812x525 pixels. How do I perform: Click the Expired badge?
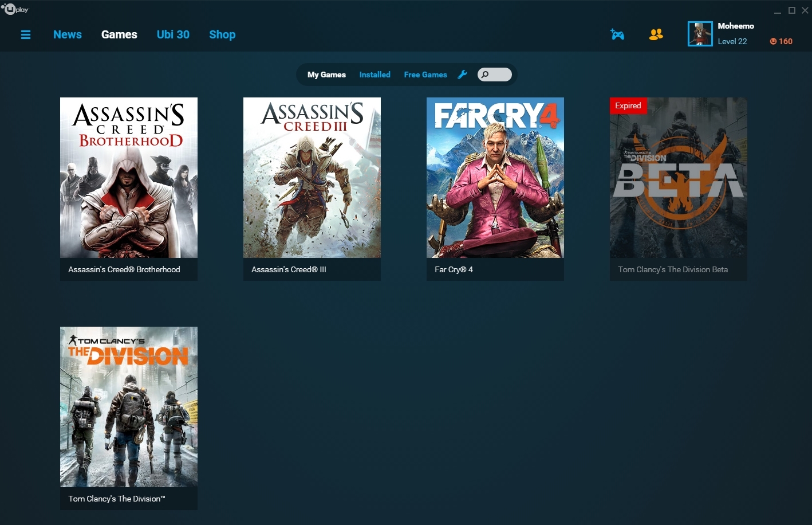(x=628, y=105)
